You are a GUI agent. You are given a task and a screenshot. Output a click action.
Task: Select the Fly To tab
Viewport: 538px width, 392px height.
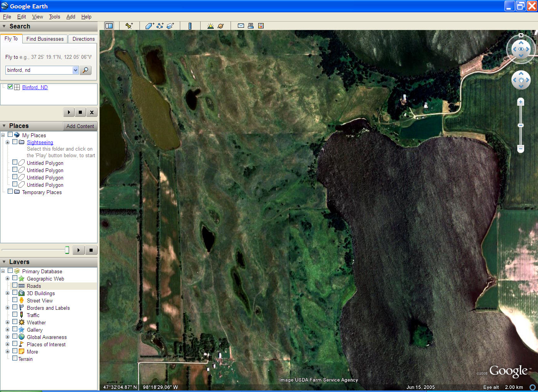[11, 38]
